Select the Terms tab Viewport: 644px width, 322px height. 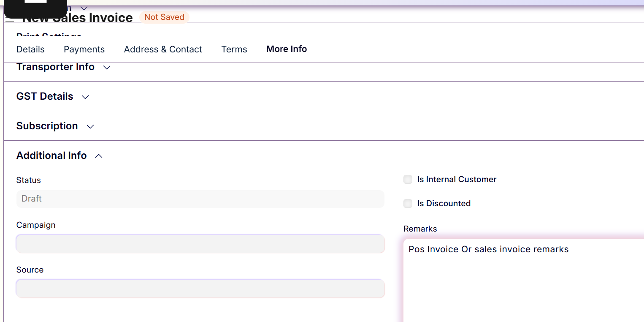(234, 49)
